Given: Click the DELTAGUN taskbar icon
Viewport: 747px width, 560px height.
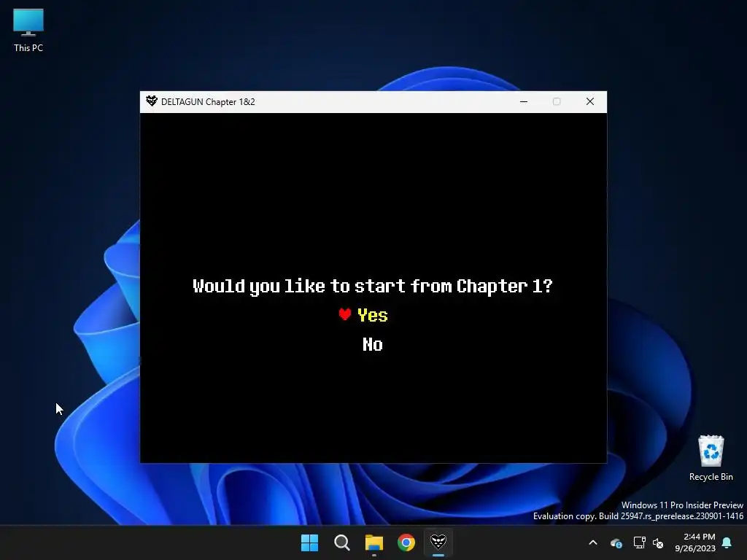Looking at the screenshot, I should point(438,542).
